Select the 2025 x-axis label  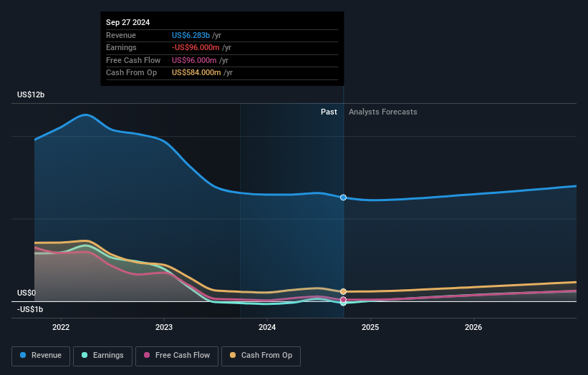370,327
